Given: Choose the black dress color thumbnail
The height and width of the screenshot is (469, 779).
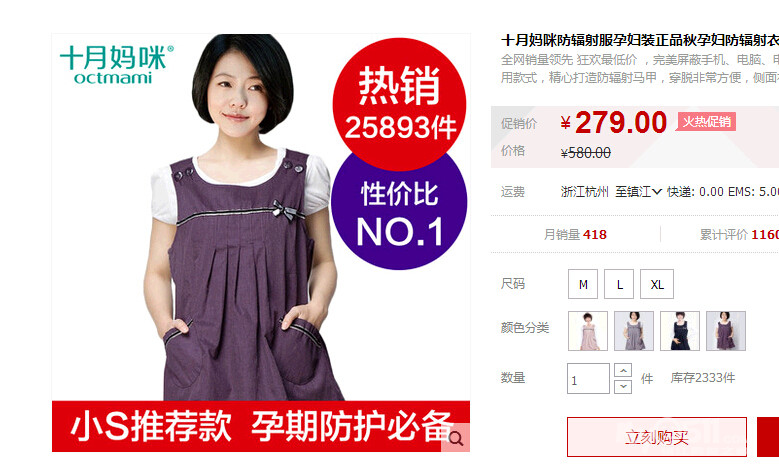Looking at the screenshot, I should pos(680,331).
